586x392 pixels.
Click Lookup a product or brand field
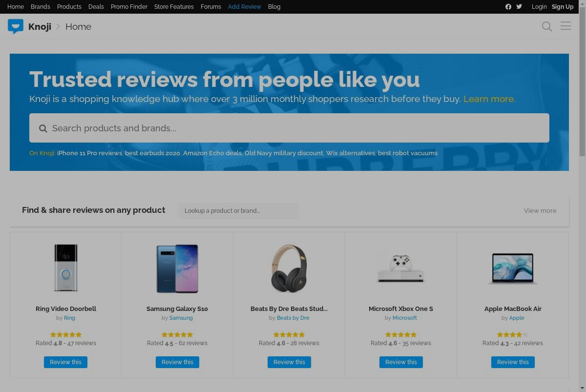[x=238, y=211]
